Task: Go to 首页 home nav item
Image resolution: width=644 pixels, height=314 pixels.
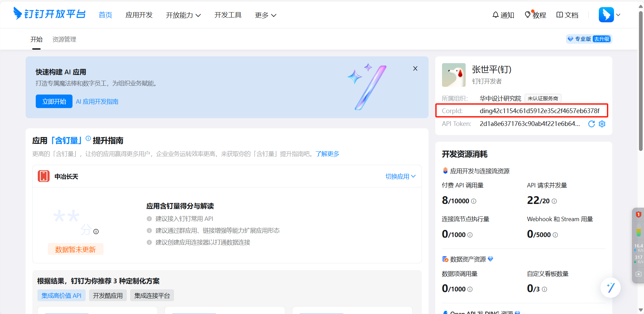Action: (x=106, y=15)
